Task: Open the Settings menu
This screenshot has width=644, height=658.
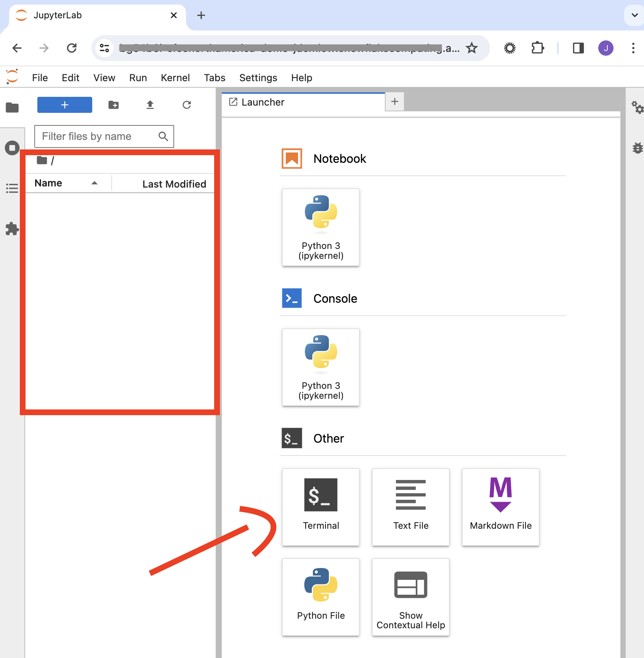Action: 258,78
